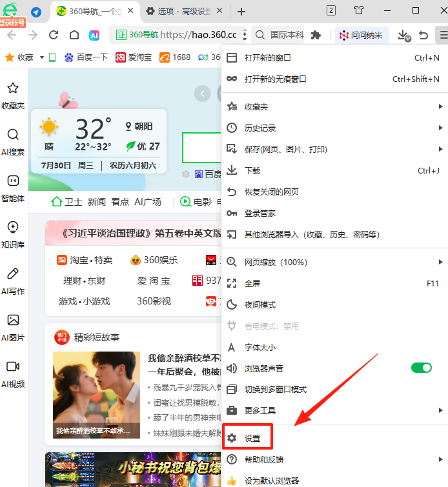
Task: Open AI写作 in left sidebar
Action: coord(13,281)
